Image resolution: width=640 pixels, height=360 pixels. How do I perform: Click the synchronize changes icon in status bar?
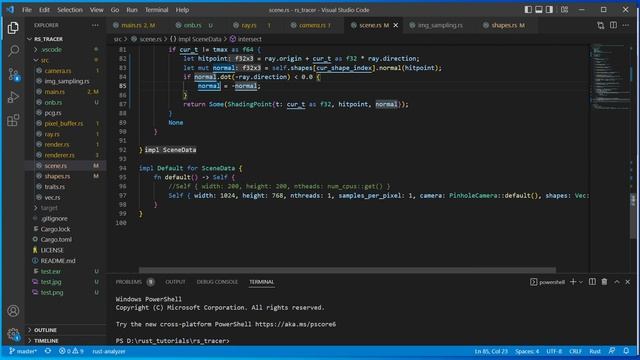point(48,351)
